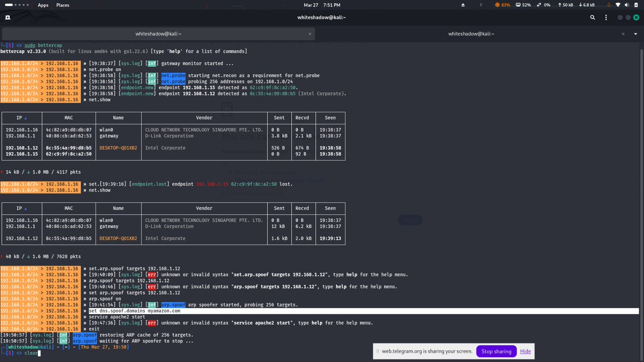Click the eject media tray icon

(x=464, y=5)
